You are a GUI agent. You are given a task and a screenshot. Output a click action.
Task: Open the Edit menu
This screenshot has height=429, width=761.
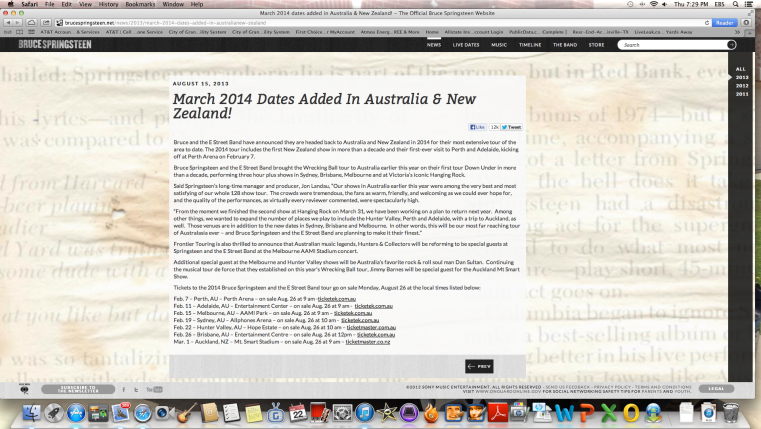(x=66, y=4)
